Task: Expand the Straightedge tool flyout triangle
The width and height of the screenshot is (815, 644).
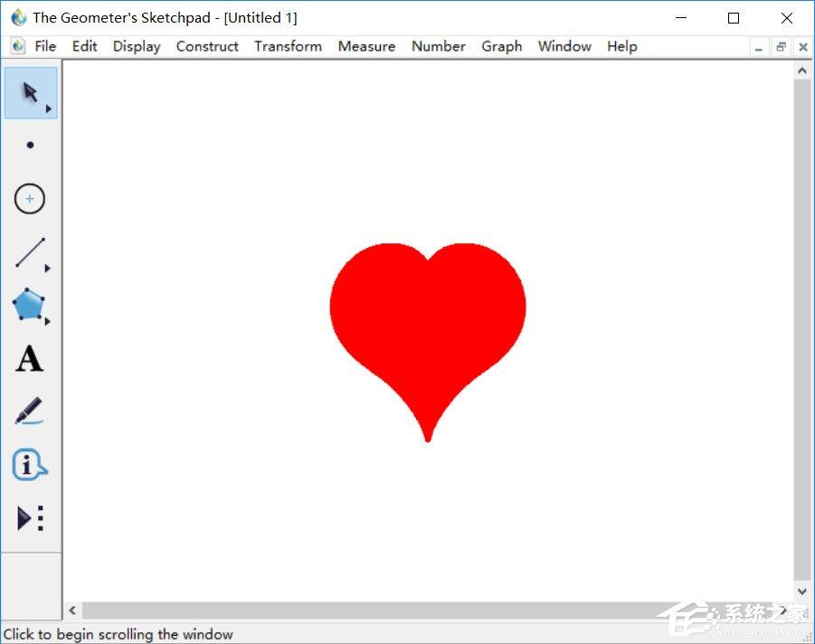Action: pyautogui.click(x=48, y=269)
